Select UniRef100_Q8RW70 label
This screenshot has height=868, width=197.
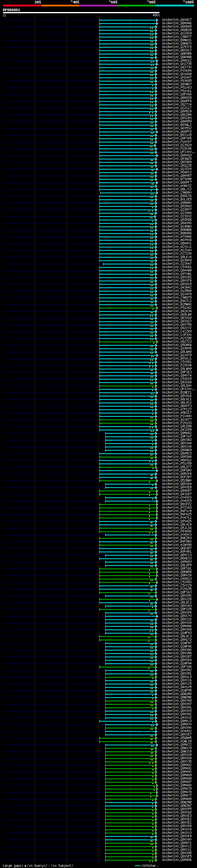177,43
